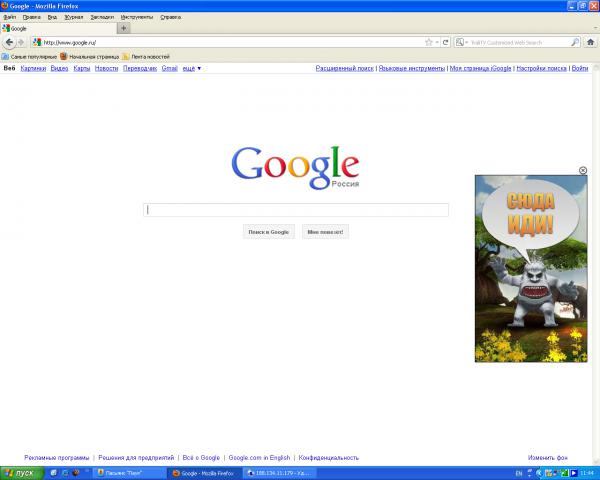Open 'Настройки поиска' link

click(x=541, y=69)
